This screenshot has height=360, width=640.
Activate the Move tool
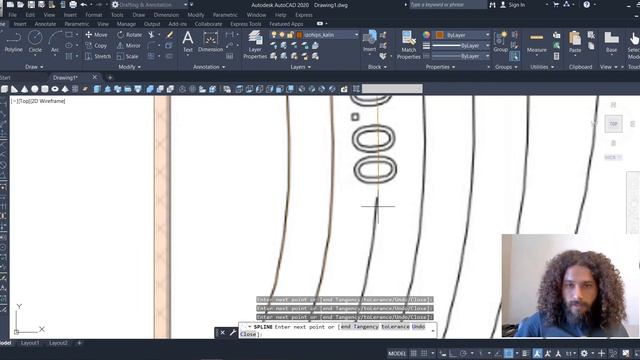pos(96,35)
